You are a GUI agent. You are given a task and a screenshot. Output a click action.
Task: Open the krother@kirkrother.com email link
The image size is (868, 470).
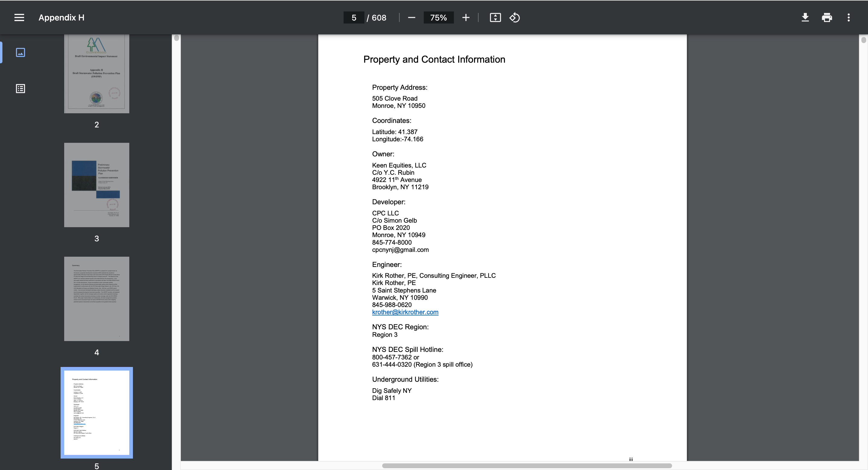coord(405,312)
